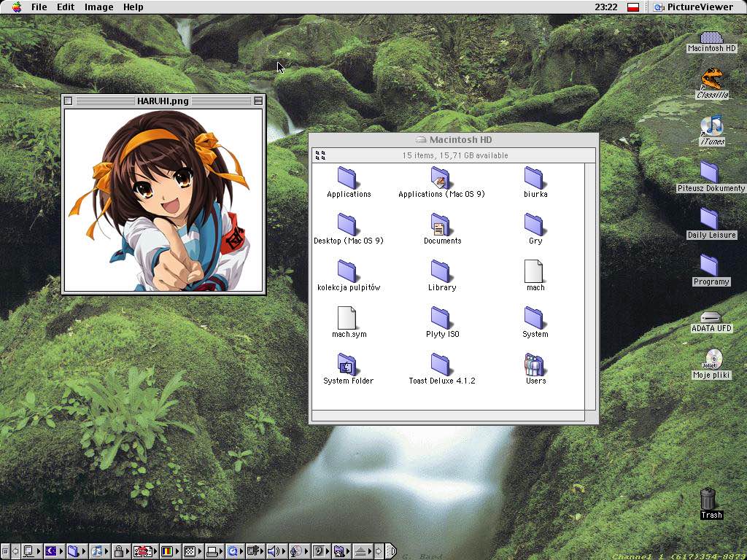Open the Apple menu

point(17,7)
